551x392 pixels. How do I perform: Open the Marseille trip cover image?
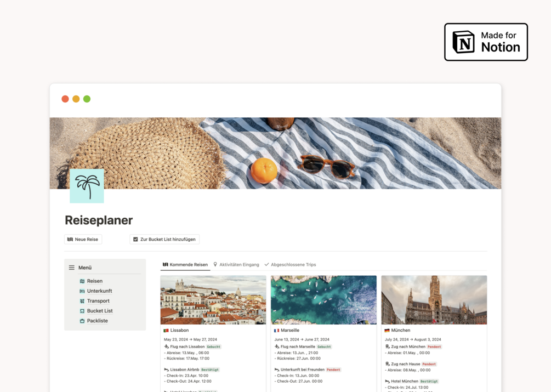point(323,300)
